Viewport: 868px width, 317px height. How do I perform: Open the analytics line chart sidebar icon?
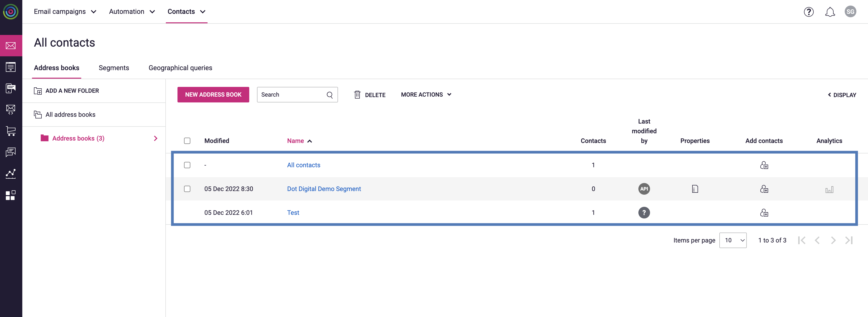[x=11, y=174]
